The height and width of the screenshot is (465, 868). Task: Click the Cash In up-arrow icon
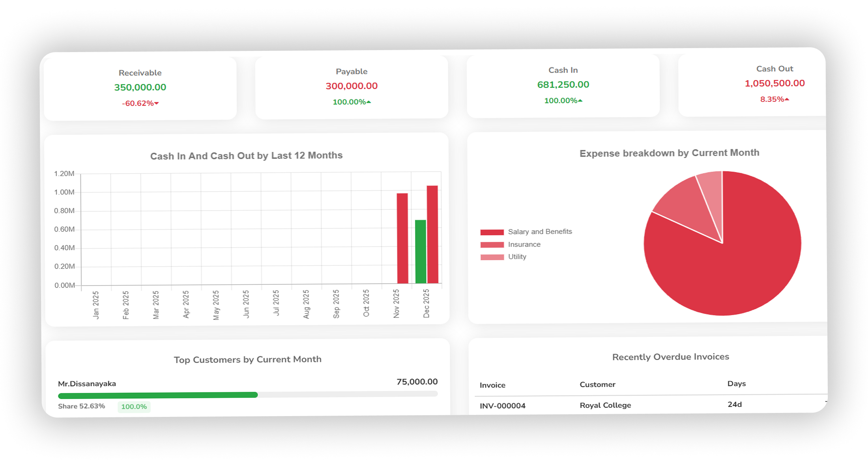pos(580,101)
